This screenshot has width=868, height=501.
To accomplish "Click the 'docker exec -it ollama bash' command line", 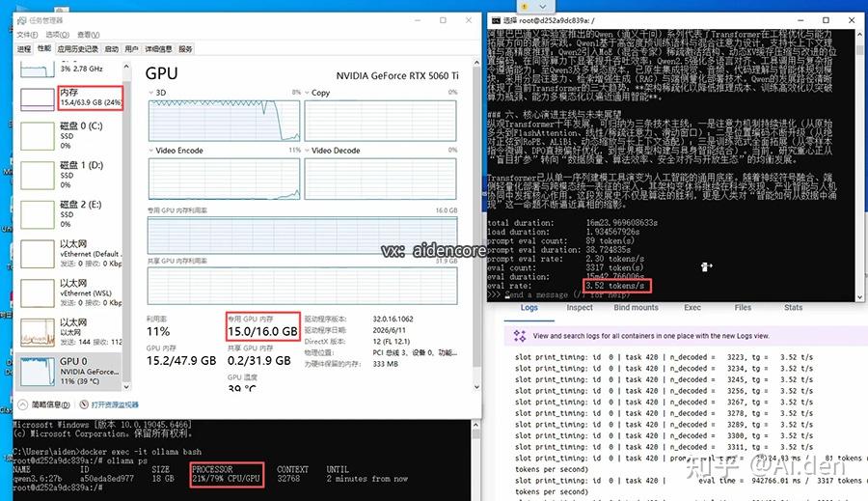I will [x=141, y=452].
